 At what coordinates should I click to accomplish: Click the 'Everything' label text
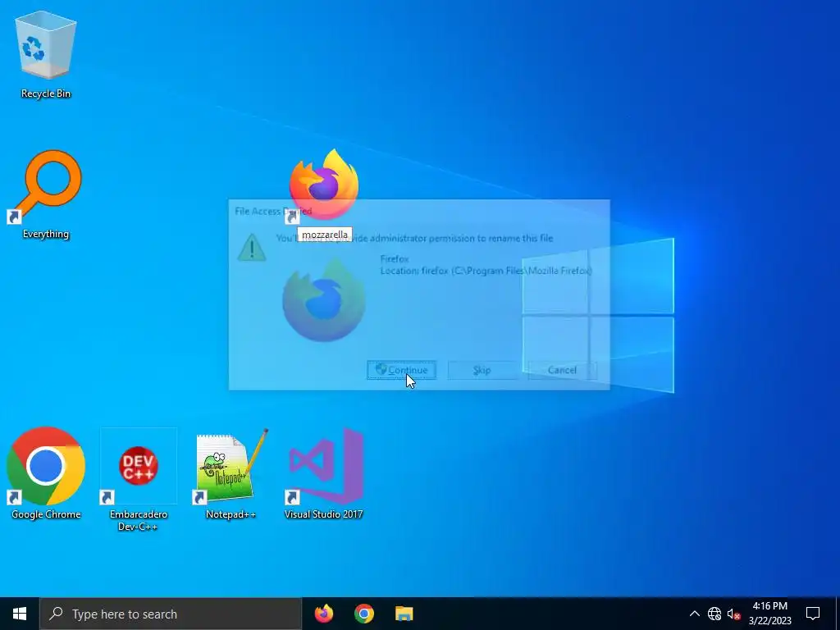[x=46, y=234]
